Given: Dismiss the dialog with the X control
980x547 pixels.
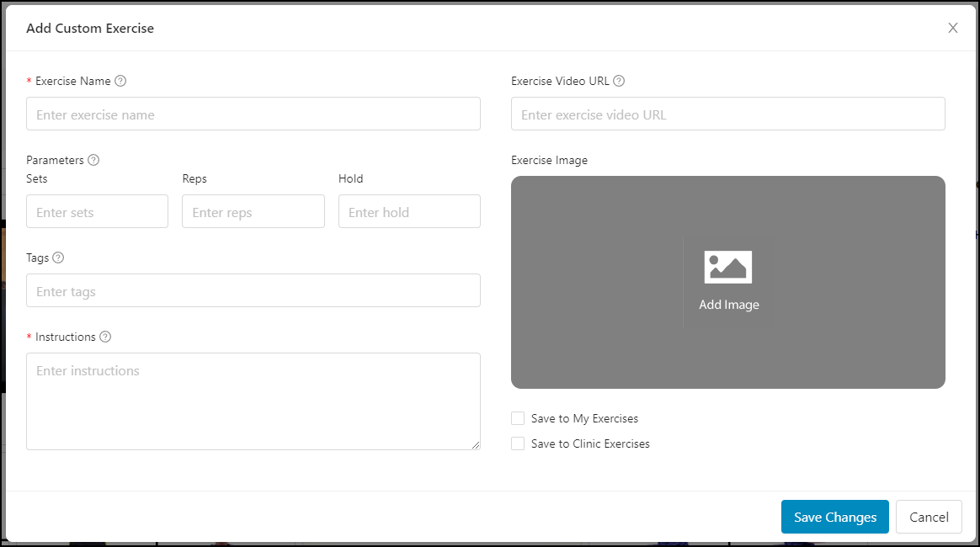Looking at the screenshot, I should [952, 28].
